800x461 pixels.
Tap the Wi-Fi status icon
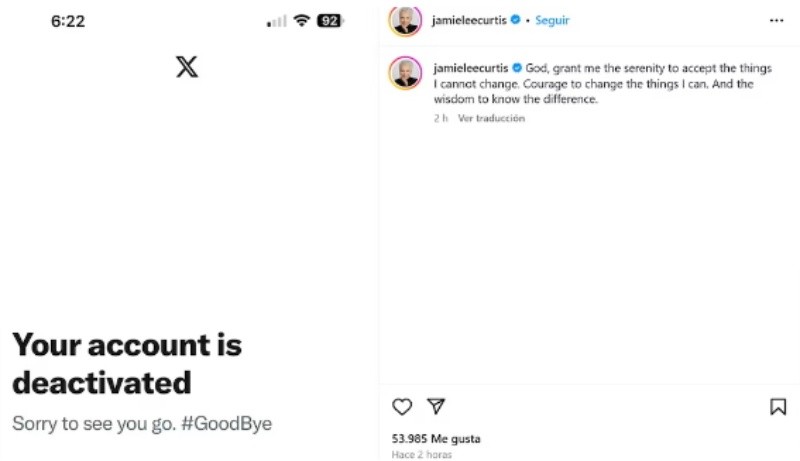pos(301,21)
